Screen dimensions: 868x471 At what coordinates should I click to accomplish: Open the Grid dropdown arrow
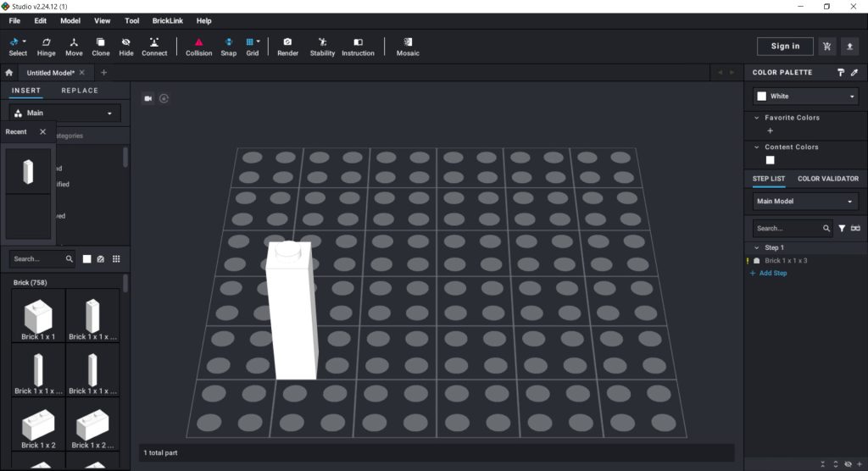pyautogui.click(x=259, y=42)
